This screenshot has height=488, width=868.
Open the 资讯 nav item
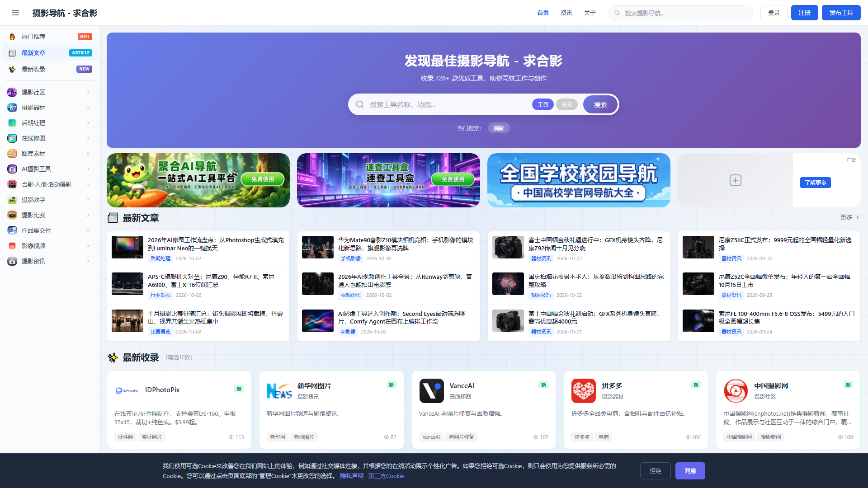click(x=566, y=13)
